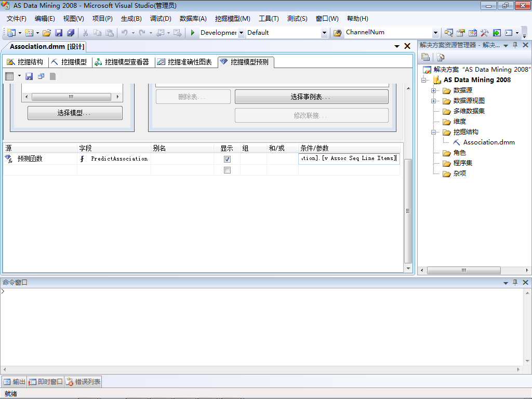
Task: Open file with the folder toolbar icon
Action: pyautogui.click(x=47, y=33)
